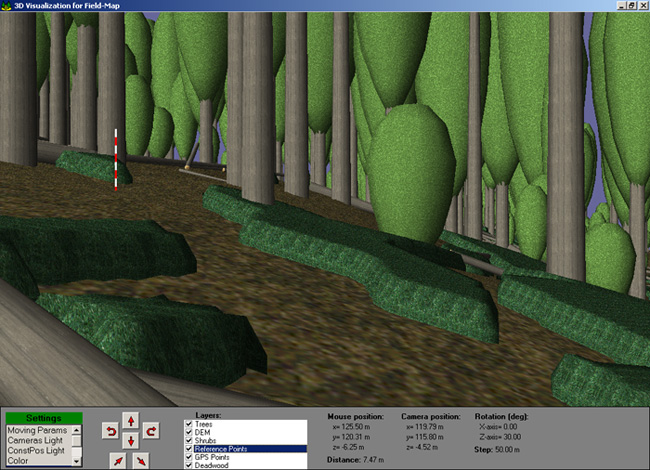The image size is (650, 470).
Task: Toggle the GPS Points layer checkbox
Action: click(189, 457)
